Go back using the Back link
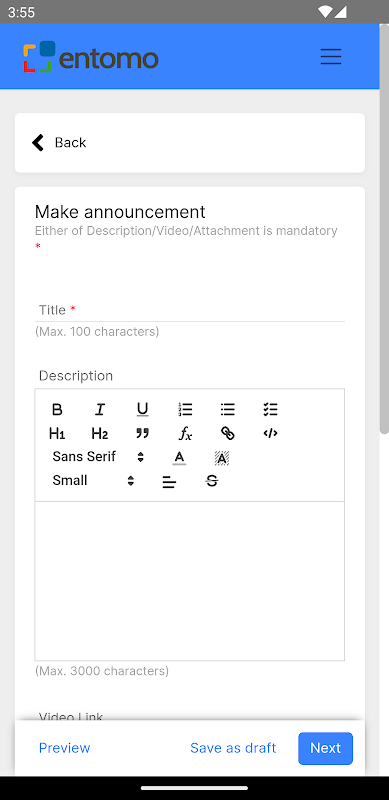This screenshot has height=800, width=389. coord(59,142)
